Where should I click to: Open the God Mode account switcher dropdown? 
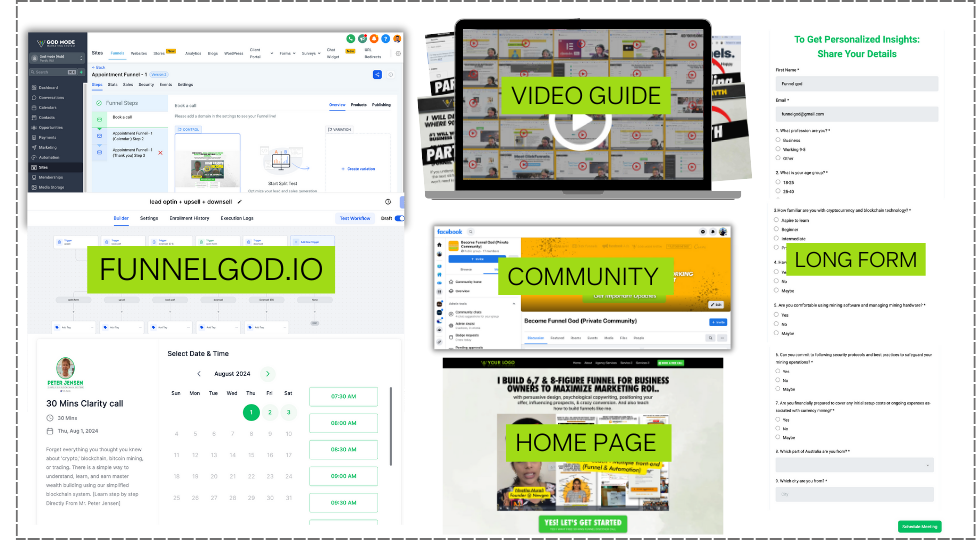[57, 58]
